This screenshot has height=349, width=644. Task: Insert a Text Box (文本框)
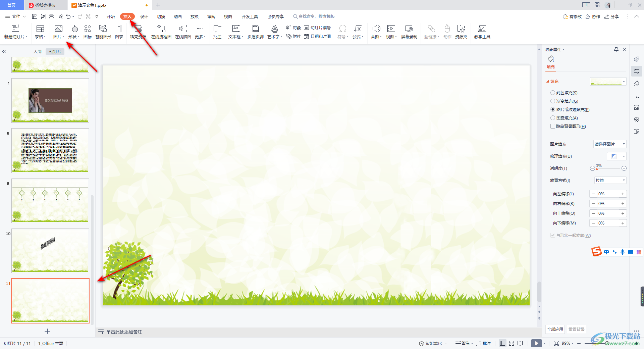coord(236,32)
